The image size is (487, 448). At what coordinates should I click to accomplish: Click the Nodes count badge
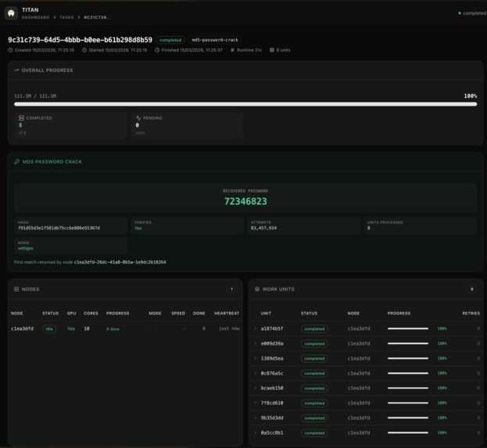[231, 289]
